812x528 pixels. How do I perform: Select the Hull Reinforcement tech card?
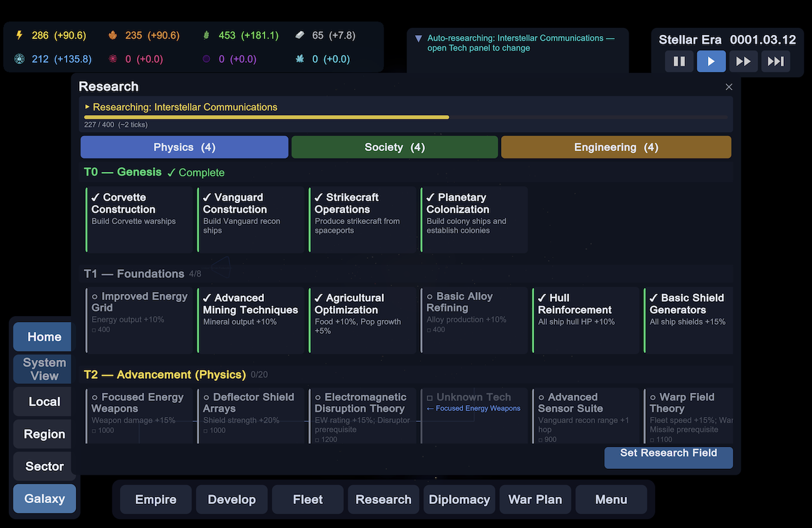click(586, 320)
